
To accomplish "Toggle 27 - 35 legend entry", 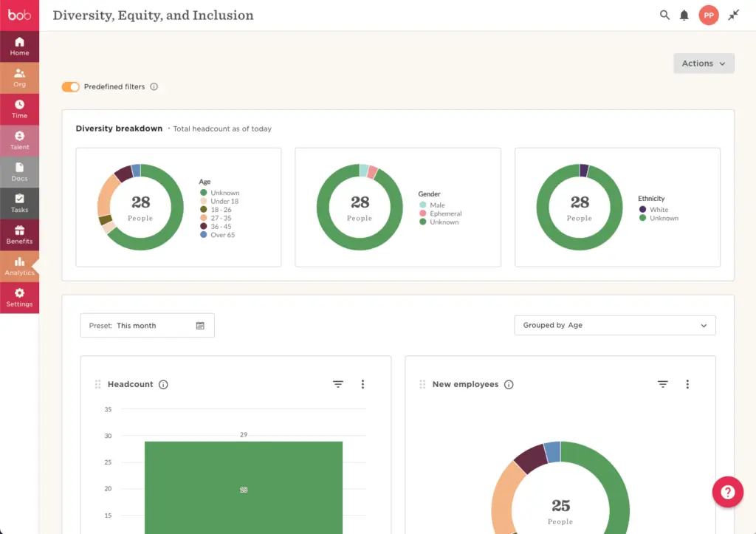I will click(216, 218).
